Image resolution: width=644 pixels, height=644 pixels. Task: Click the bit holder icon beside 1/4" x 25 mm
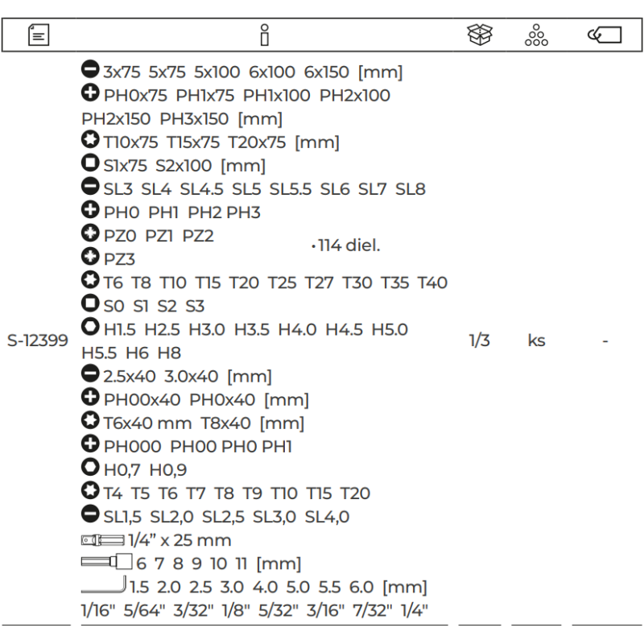tap(103, 540)
